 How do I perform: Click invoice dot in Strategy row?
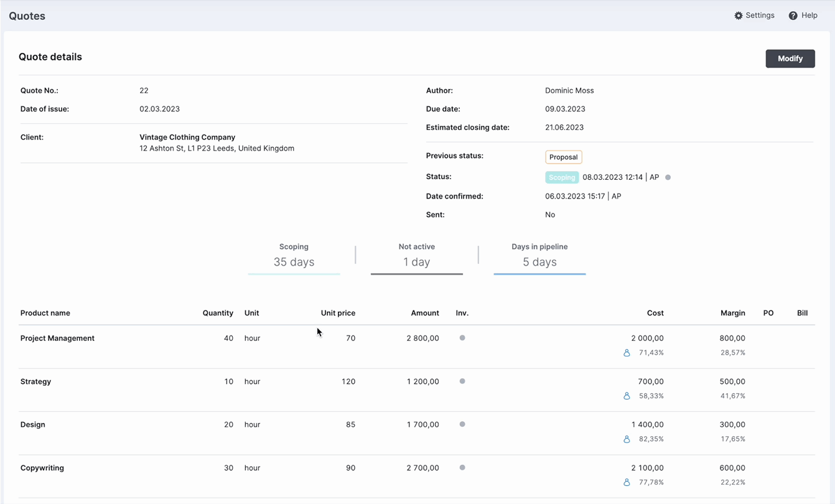pos(462,381)
